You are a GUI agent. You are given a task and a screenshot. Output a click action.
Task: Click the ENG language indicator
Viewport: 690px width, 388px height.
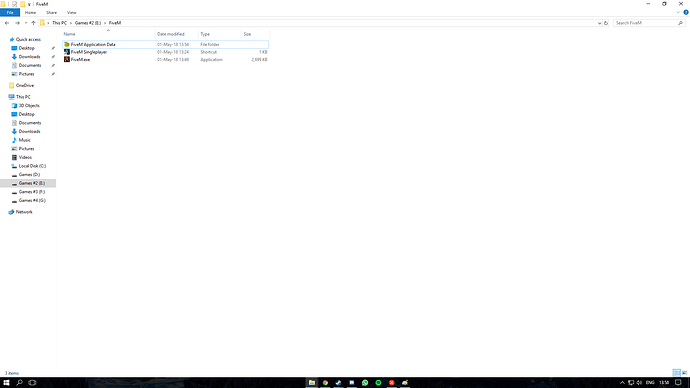pos(650,383)
